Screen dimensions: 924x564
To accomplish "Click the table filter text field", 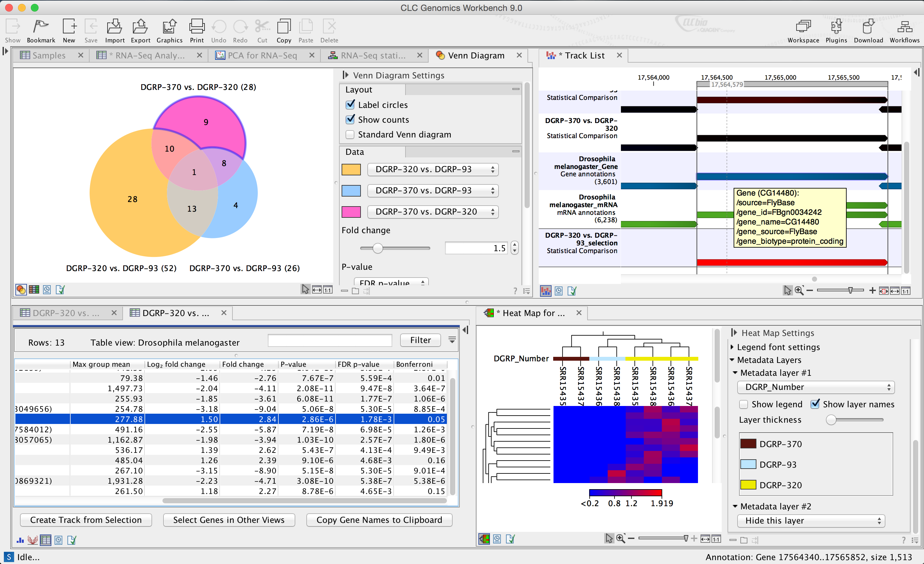I will (330, 340).
